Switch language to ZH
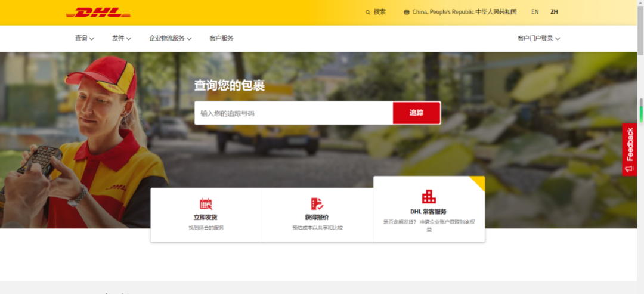Image resolution: width=644 pixels, height=294 pixels. (x=554, y=12)
